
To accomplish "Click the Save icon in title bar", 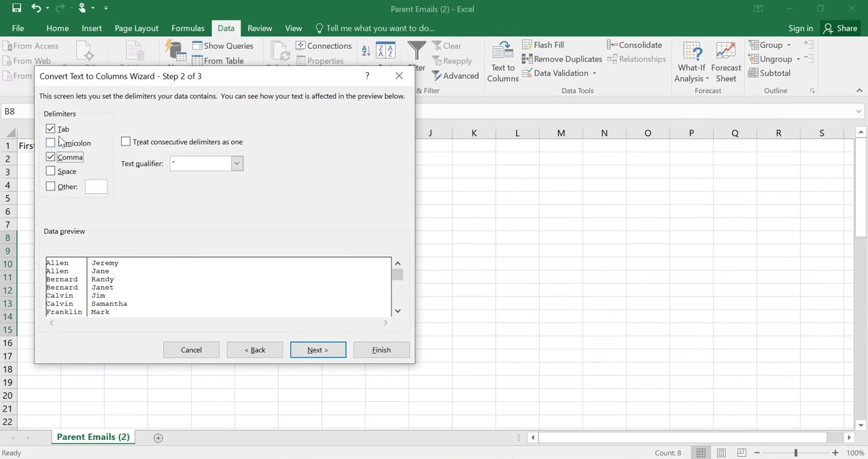I will pos(16,8).
